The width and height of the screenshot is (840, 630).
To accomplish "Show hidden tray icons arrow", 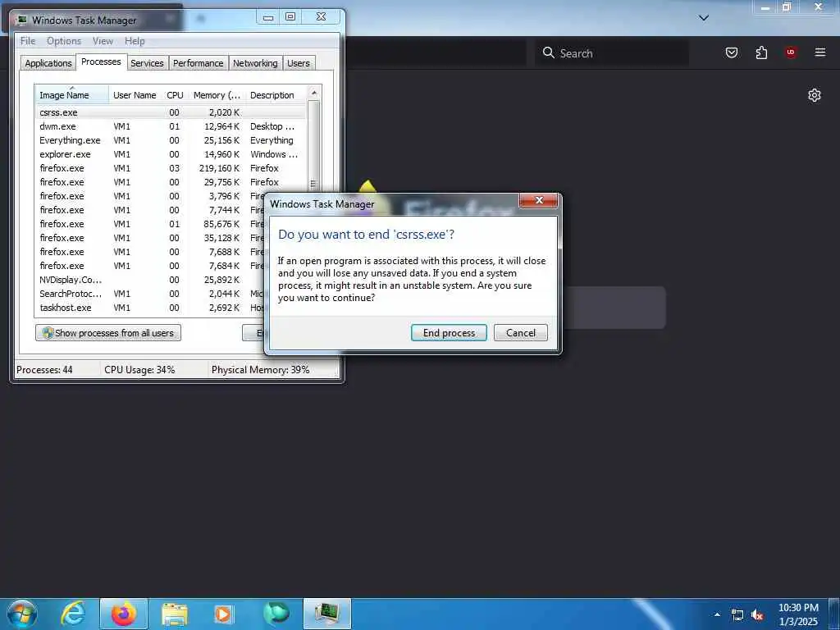I will (717, 614).
